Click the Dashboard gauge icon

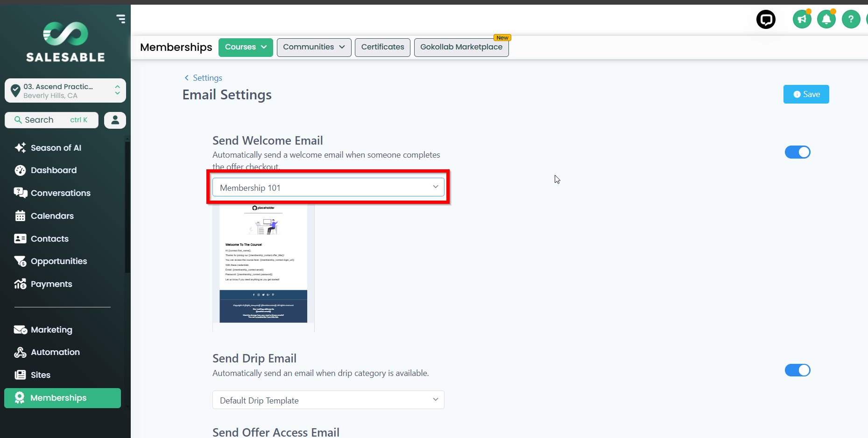coord(20,170)
